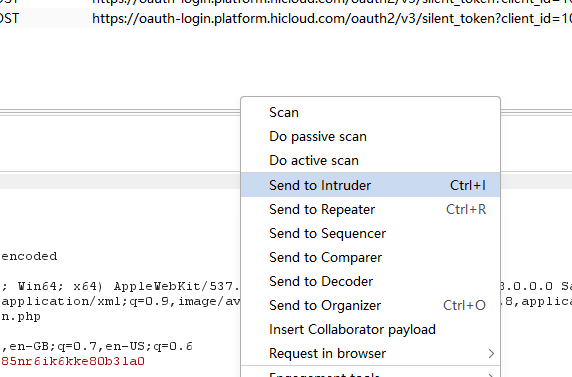Click the 'n.php' text in the request

coord(21,316)
